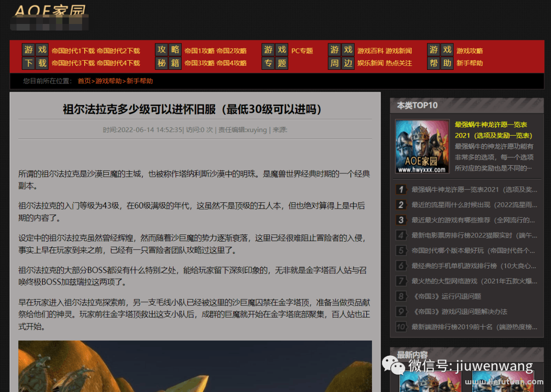Screen dimensions: 551x392
Task: Open the featured yellow 最强蜗牛神龙许愿一览表 headline
Action: pos(493,130)
